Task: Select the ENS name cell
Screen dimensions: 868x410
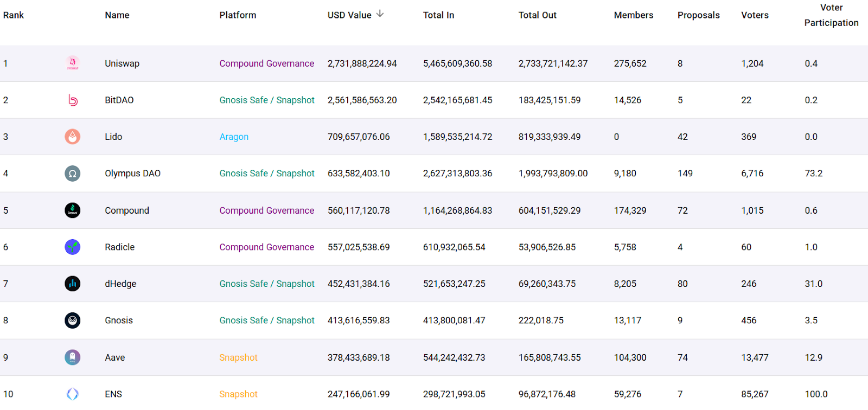Action: coord(113,394)
